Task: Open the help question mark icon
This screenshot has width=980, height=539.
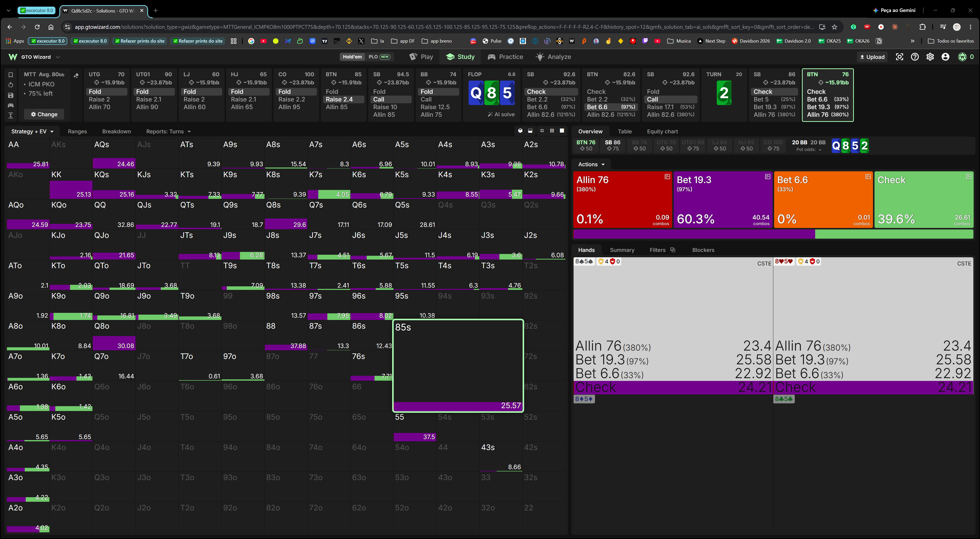Action: [x=915, y=57]
